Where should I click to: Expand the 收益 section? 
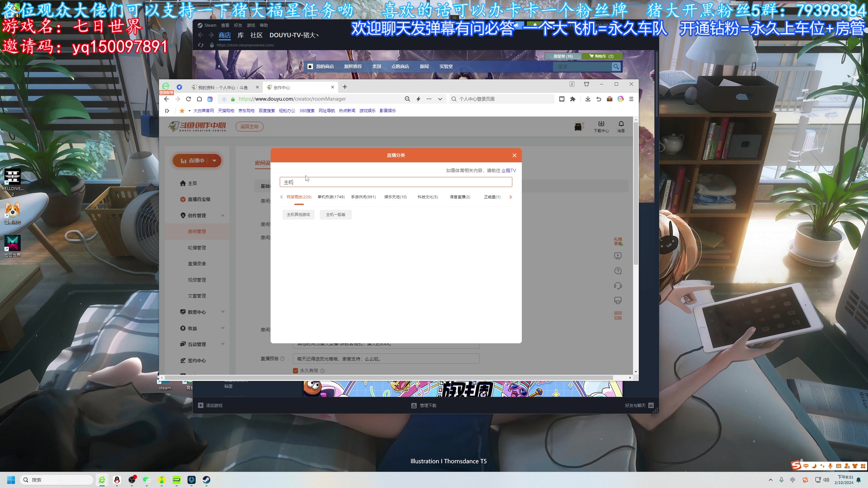click(223, 328)
